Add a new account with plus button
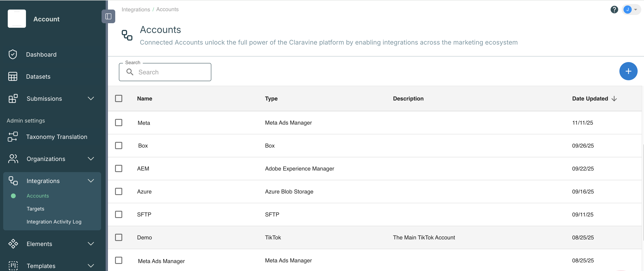The height and width of the screenshot is (271, 644). (628, 71)
